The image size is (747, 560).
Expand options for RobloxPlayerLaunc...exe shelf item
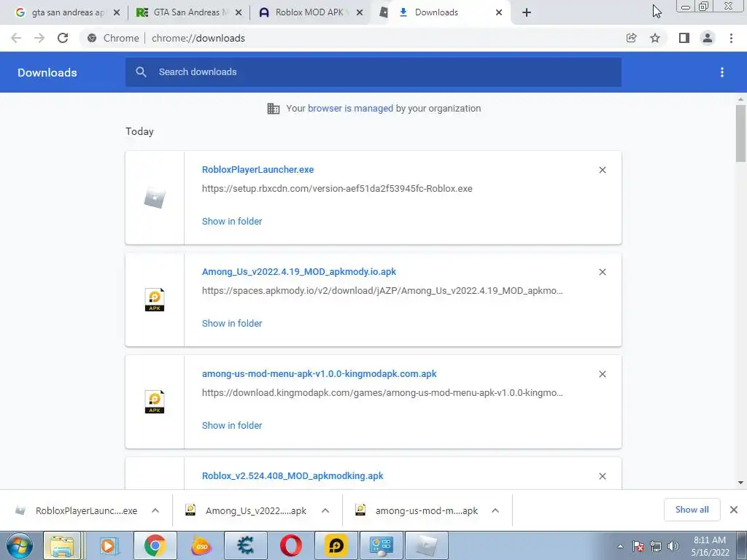click(155, 510)
